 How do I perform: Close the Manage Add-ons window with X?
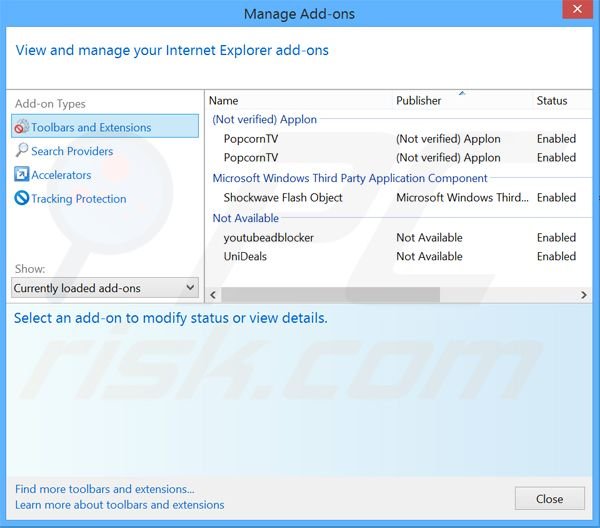577,9
